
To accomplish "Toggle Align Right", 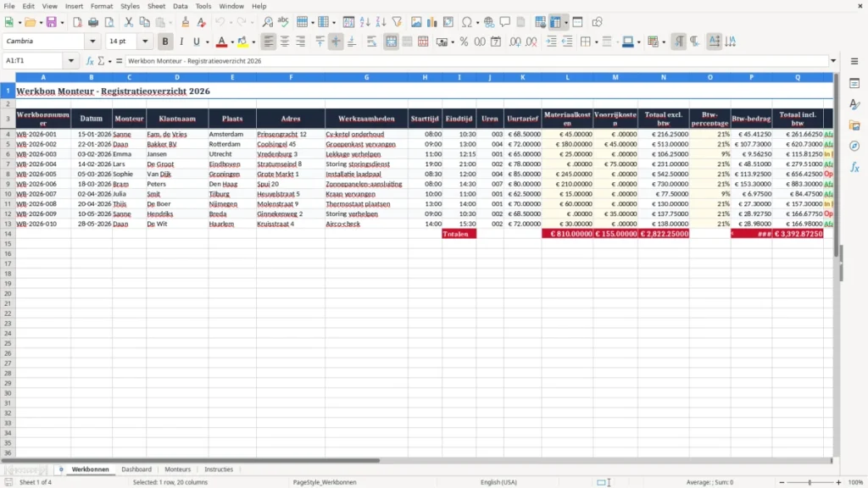I will tap(301, 42).
